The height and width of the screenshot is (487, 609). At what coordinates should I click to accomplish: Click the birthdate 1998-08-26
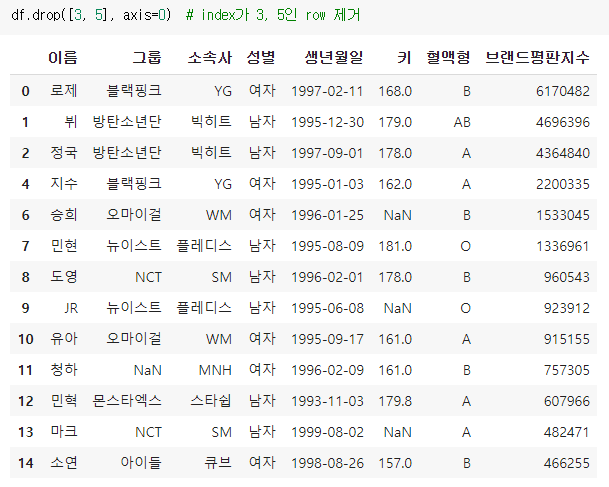[327, 463]
